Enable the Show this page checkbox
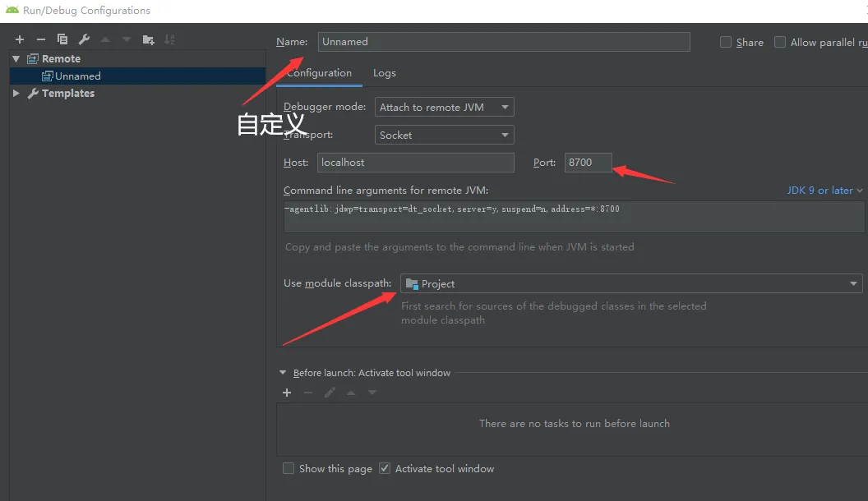This screenshot has height=501, width=868. (289, 469)
